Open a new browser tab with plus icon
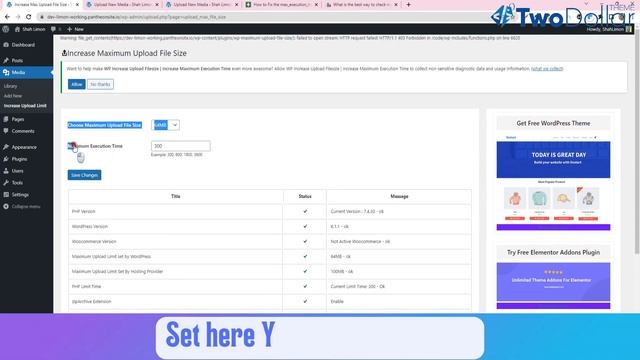Screen dimensions: 640x360 point(408,5)
